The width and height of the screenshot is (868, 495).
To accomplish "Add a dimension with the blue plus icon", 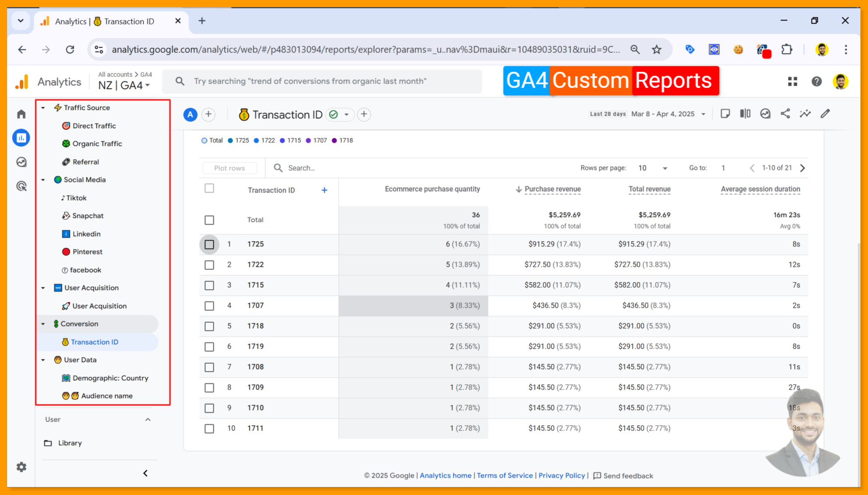I will coord(324,190).
